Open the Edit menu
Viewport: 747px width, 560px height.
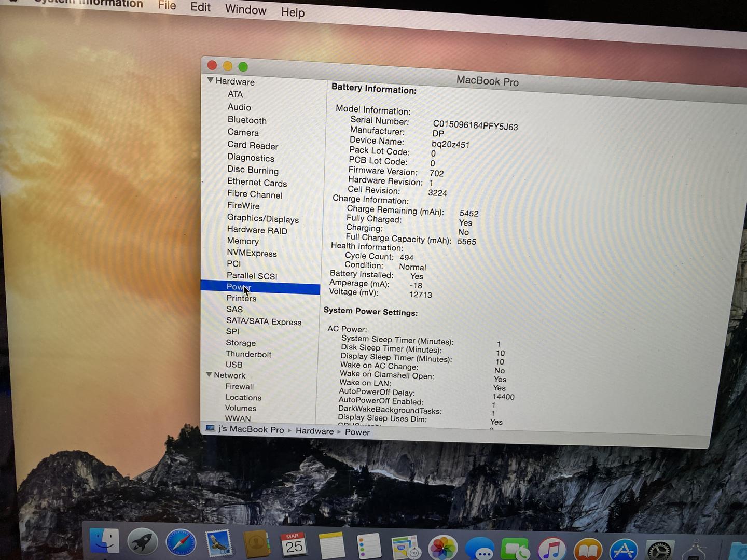point(200,7)
